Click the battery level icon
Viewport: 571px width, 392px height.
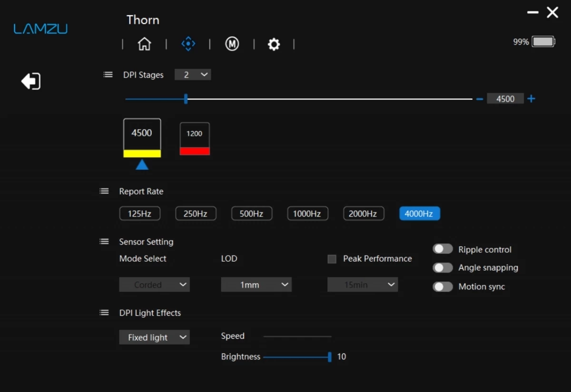point(543,42)
